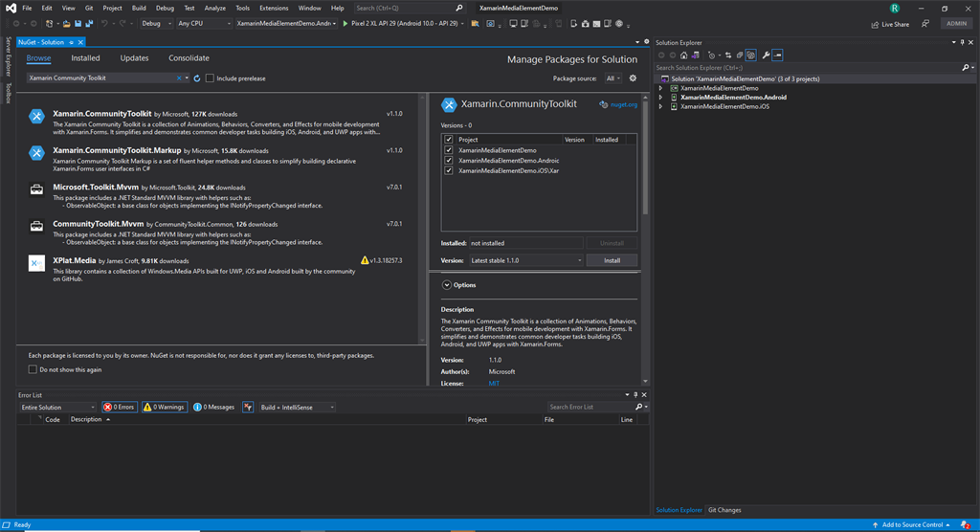Expand the XamarinMediaElementDemo.iOS tree node
The image size is (980, 532).
[x=660, y=106]
